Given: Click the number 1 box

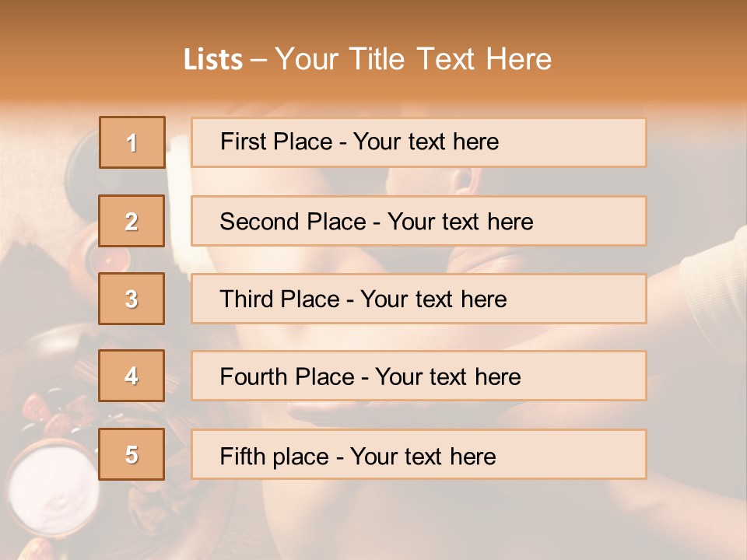Looking at the screenshot, I should (132, 142).
